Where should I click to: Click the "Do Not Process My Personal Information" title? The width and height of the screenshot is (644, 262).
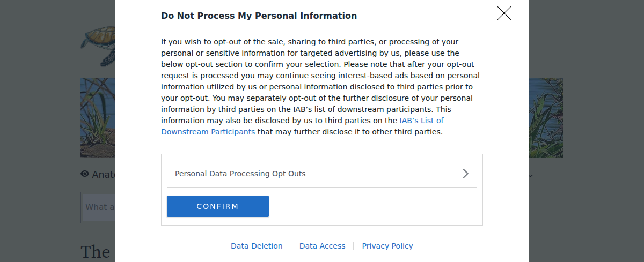point(259,16)
